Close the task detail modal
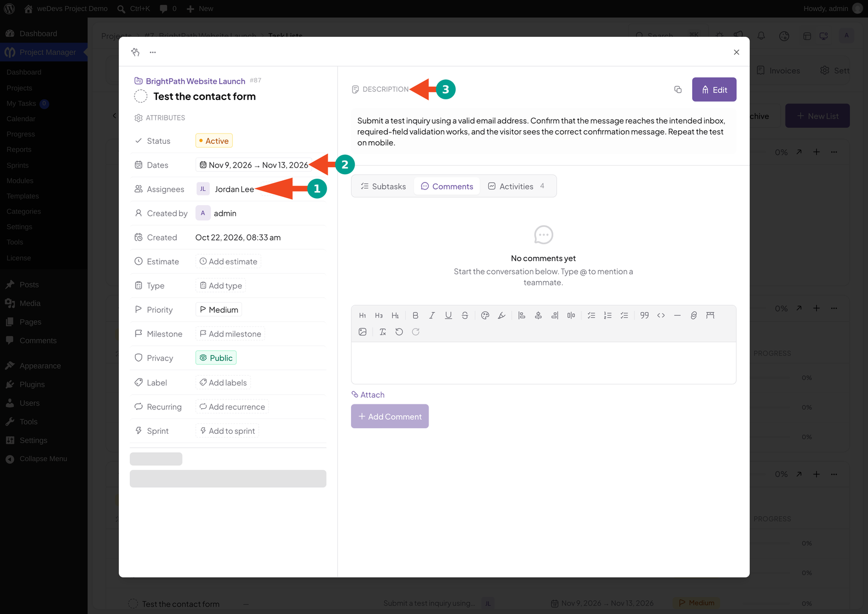 tap(736, 52)
